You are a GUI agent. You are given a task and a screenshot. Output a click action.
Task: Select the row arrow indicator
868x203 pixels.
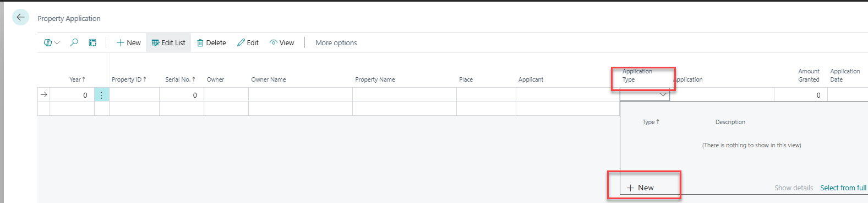point(44,95)
